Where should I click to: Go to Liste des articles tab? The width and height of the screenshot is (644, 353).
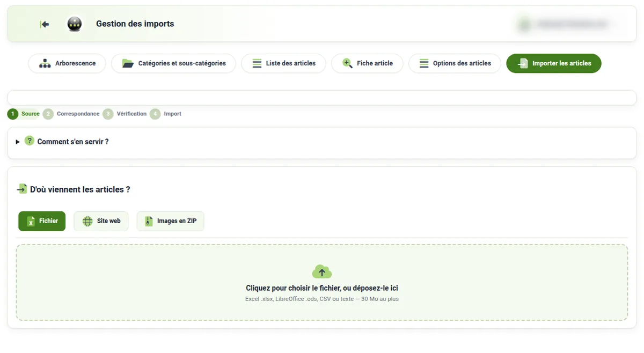coord(283,63)
